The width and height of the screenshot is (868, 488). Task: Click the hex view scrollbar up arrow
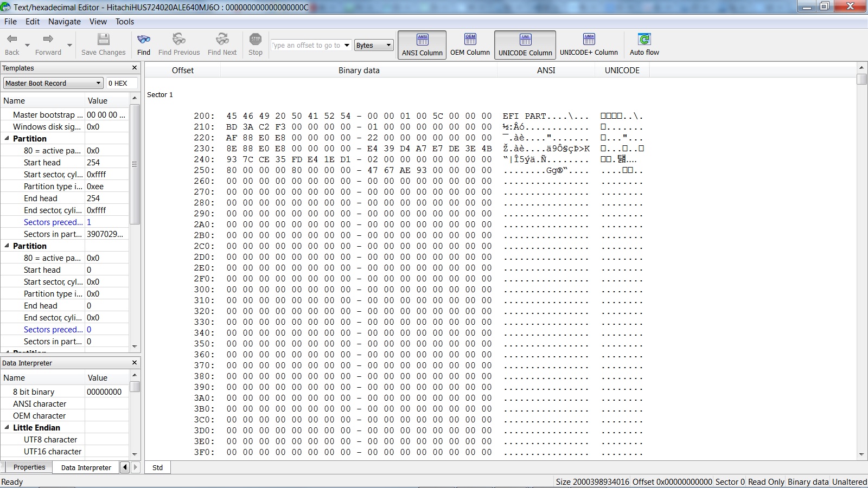click(x=861, y=68)
